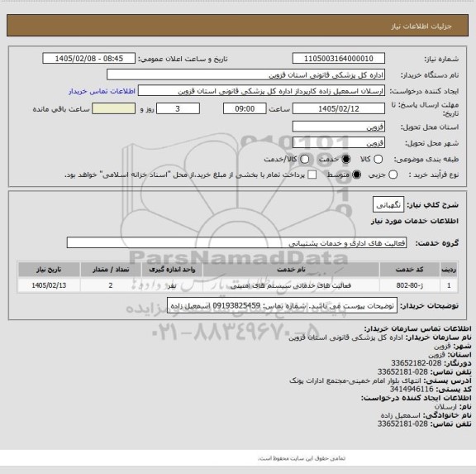
Task: Select the جزیی purchase type radio
Action: pyautogui.click(x=393, y=175)
